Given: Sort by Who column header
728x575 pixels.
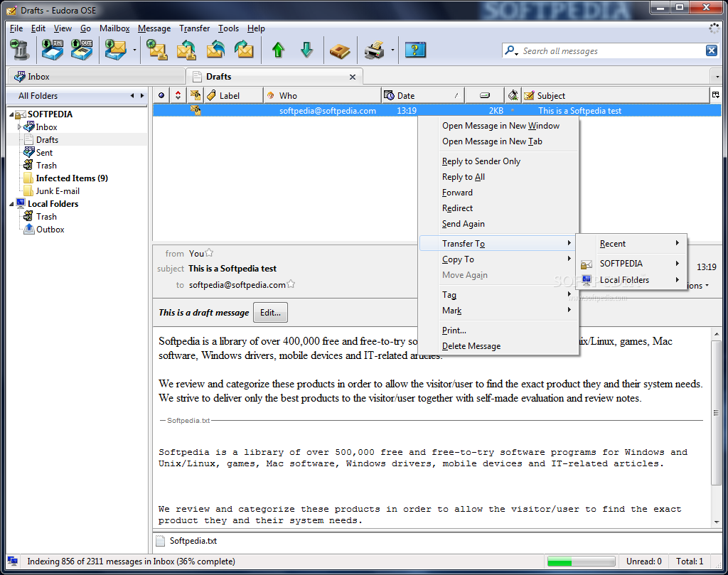Looking at the screenshot, I should click(322, 95).
